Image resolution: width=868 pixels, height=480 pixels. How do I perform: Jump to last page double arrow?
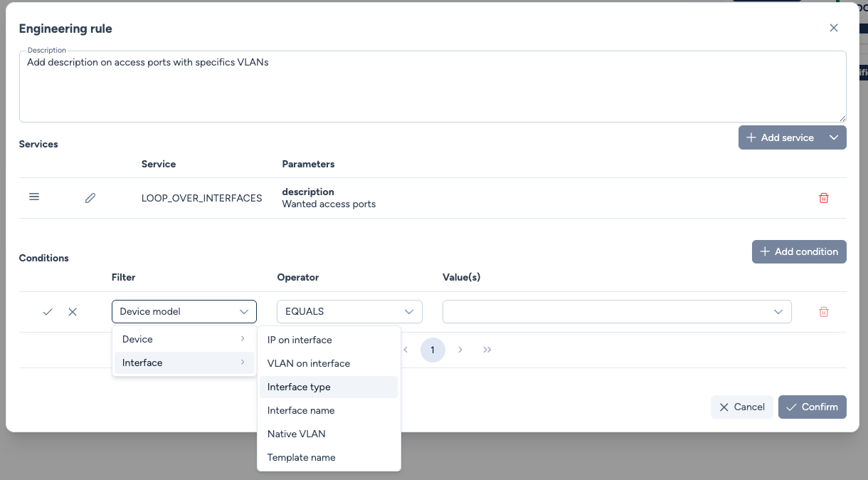pos(487,350)
